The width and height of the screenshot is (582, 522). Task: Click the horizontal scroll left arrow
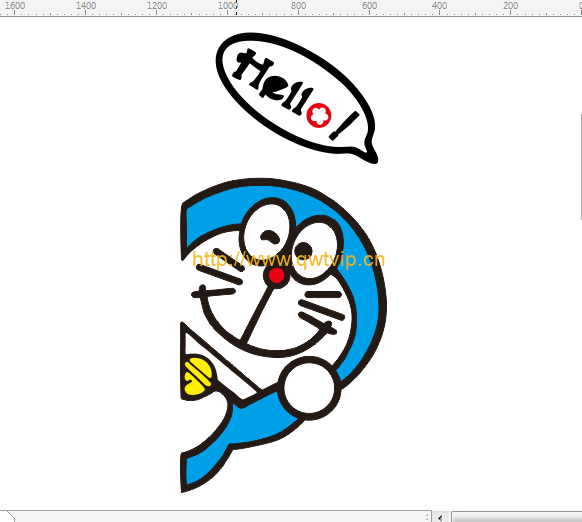pyautogui.click(x=440, y=517)
